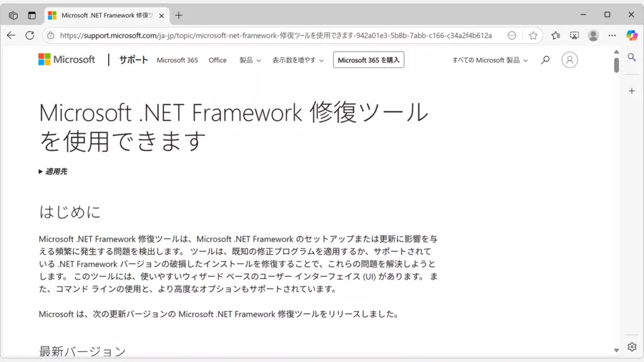Click the 最新バージョン heading

tap(82, 351)
